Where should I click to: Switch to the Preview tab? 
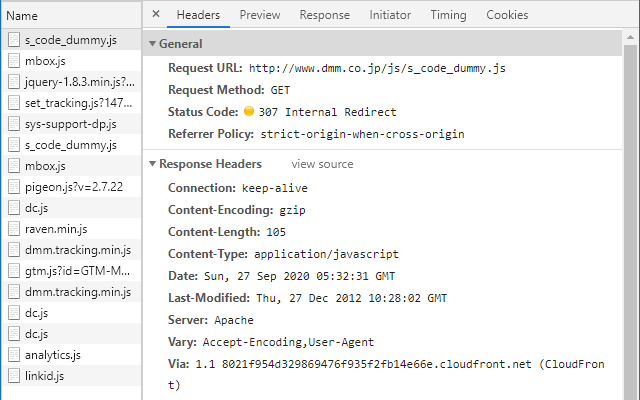point(260,15)
